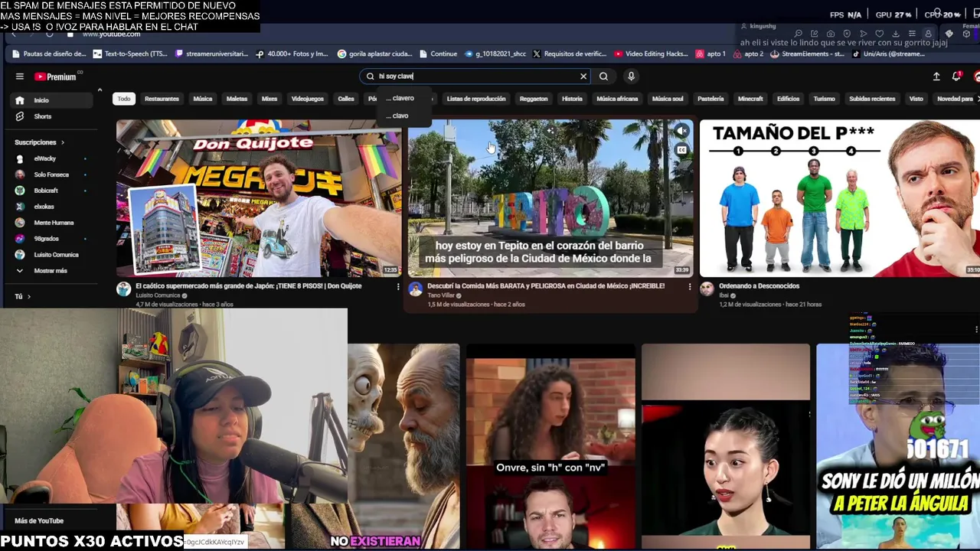Select the Historia filter chip
Screen dimensions: 980x551
point(572,99)
